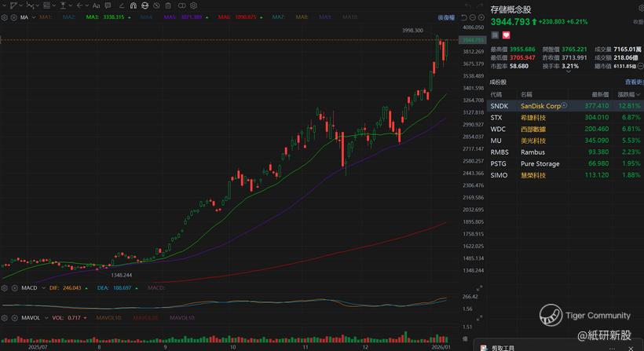Open MACD indicator settings gear

pos(5,287)
